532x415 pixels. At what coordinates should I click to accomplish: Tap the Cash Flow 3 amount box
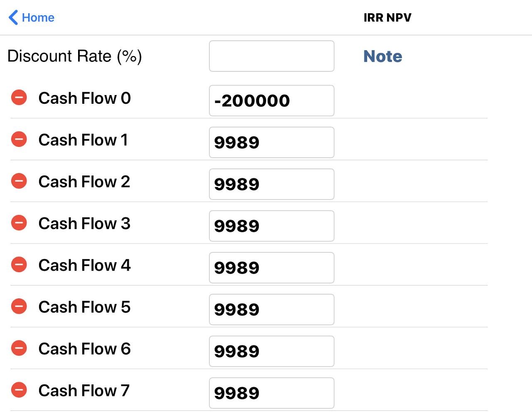(272, 226)
